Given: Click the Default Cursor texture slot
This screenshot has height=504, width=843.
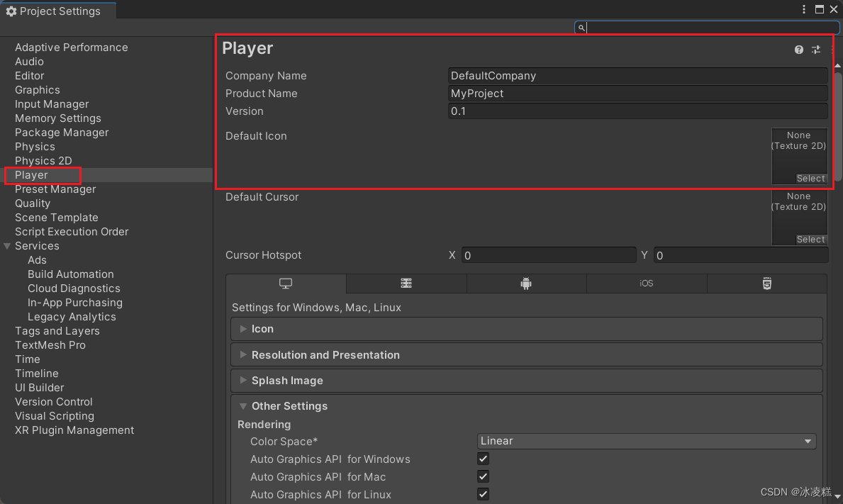Looking at the screenshot, I should click(x=799, y=216).
